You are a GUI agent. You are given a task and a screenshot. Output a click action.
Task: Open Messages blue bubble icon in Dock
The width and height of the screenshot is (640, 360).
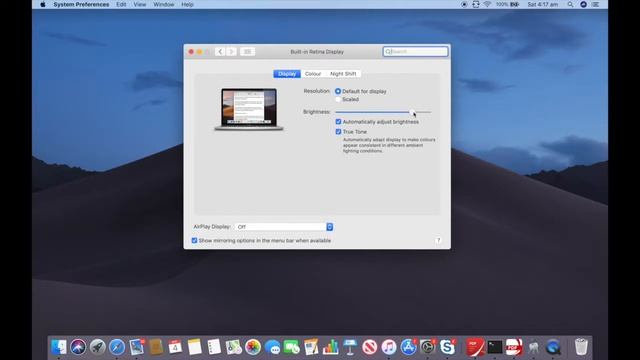tap(272, 347)
